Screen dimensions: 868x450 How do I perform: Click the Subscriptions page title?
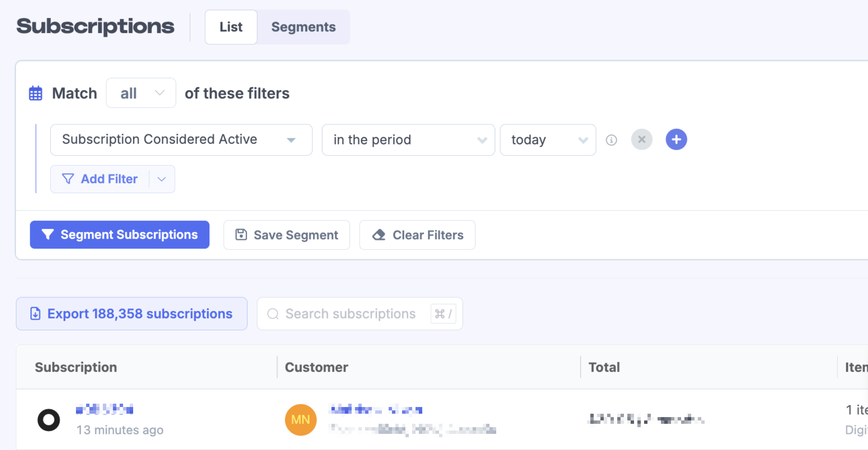pos(95,26)
